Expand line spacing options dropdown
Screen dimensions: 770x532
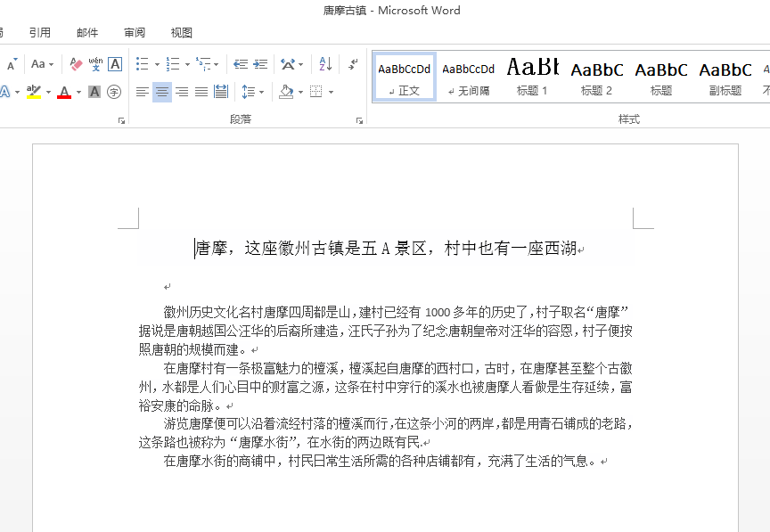point(260,92)
